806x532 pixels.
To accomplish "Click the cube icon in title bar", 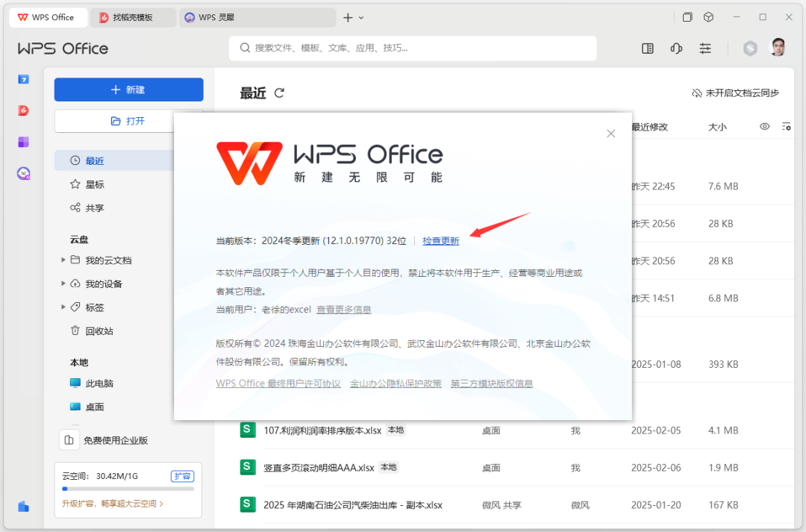I will 708,17.
